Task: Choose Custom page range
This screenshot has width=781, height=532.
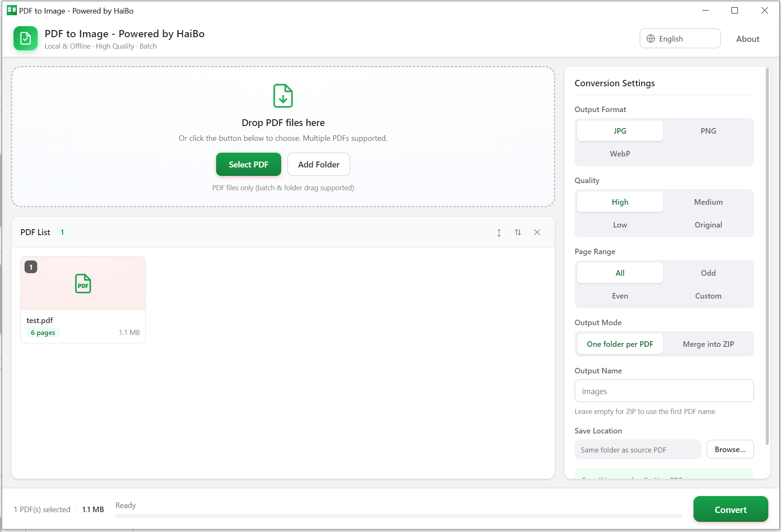Action: [x=708, y=296]
